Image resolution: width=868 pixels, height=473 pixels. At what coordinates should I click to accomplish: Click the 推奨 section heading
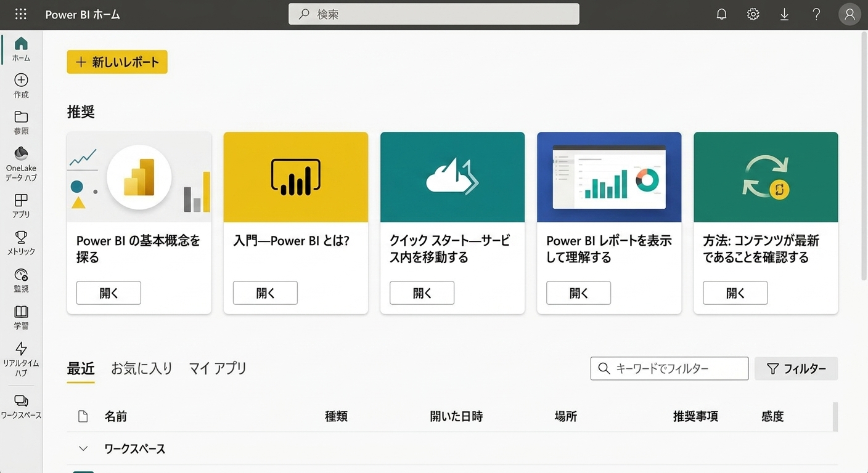pyautogui.click(x=81, y=112)
